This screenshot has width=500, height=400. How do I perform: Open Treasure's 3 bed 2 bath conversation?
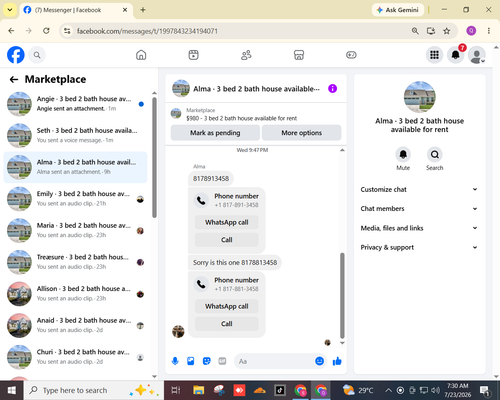pos(75,262)
